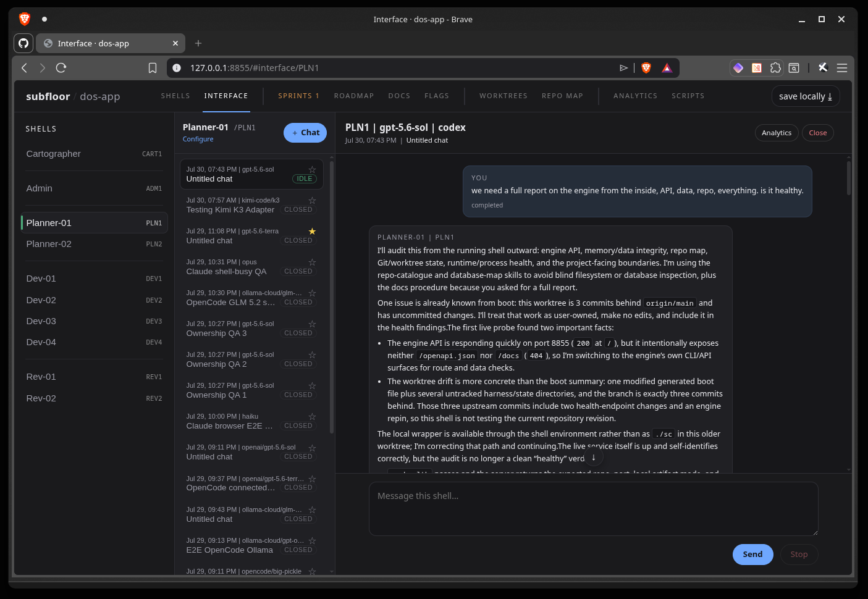
Task: Open Brave Shields lion icon
Action: [646, 68]
